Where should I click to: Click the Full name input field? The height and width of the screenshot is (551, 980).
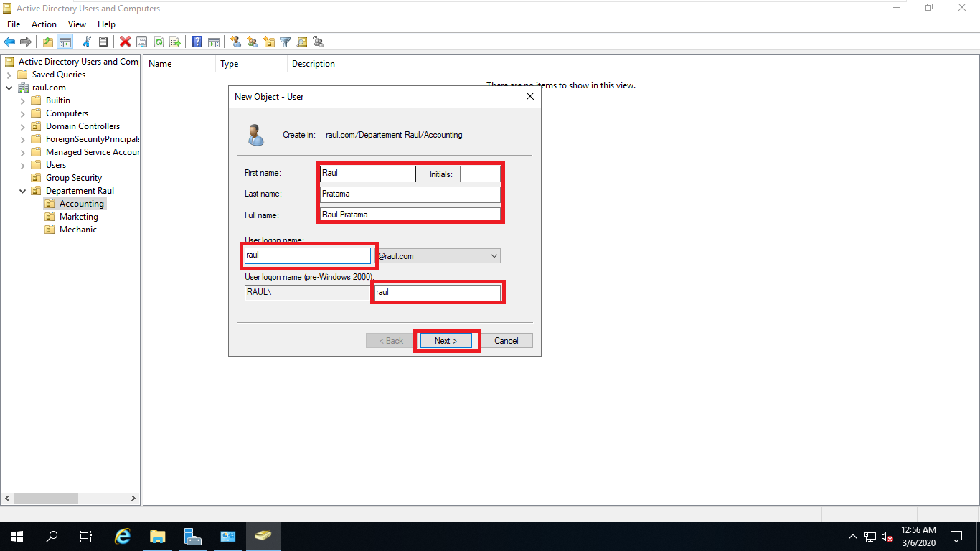point(410,215)
